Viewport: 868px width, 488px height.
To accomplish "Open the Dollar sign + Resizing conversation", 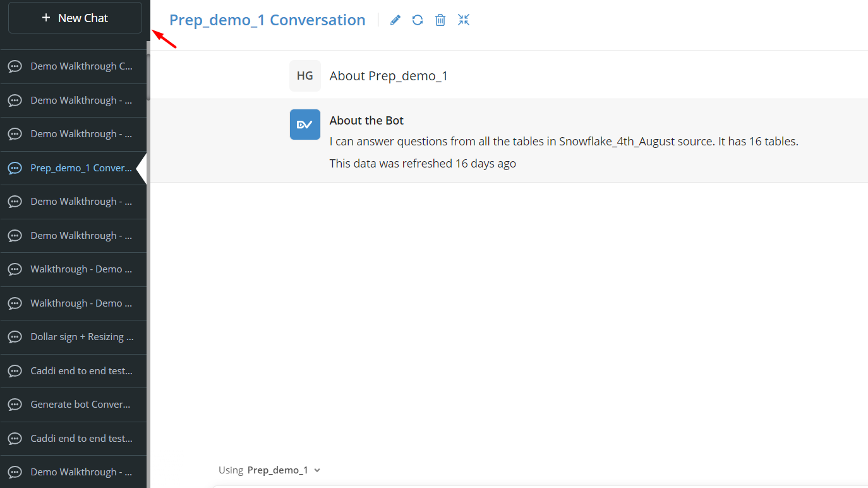I will [73, 337].
